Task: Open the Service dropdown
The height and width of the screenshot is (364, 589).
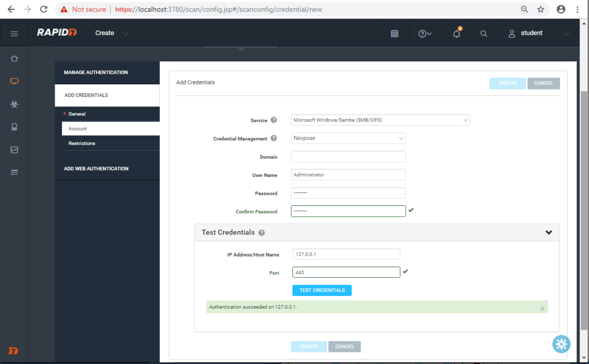Action: (380, 120)
